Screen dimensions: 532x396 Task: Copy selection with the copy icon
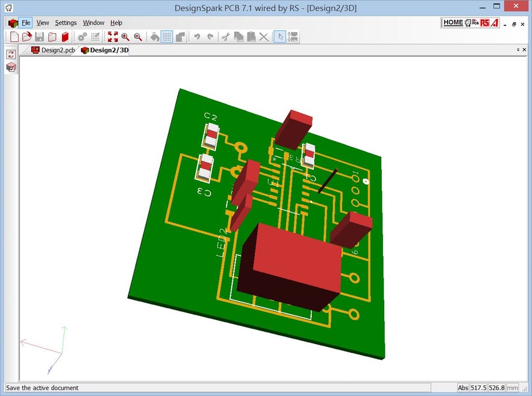tap(239, 37)
